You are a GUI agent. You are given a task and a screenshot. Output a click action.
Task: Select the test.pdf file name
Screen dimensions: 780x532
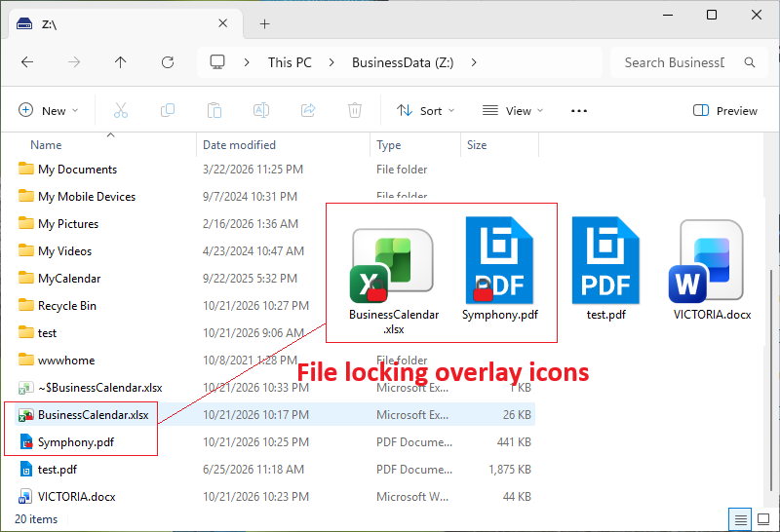point(58,470)
